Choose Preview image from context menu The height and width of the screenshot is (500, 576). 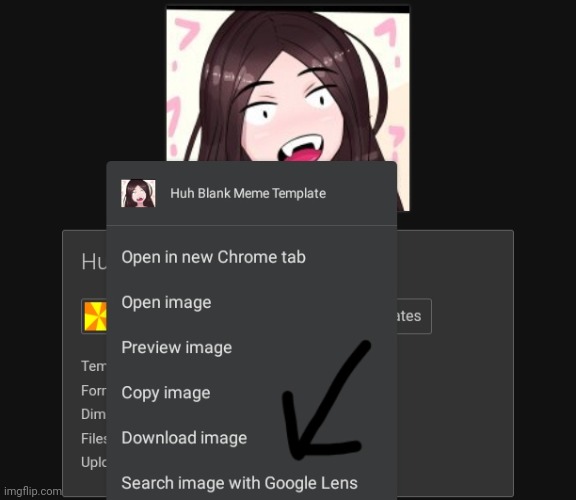click(251, 348)
